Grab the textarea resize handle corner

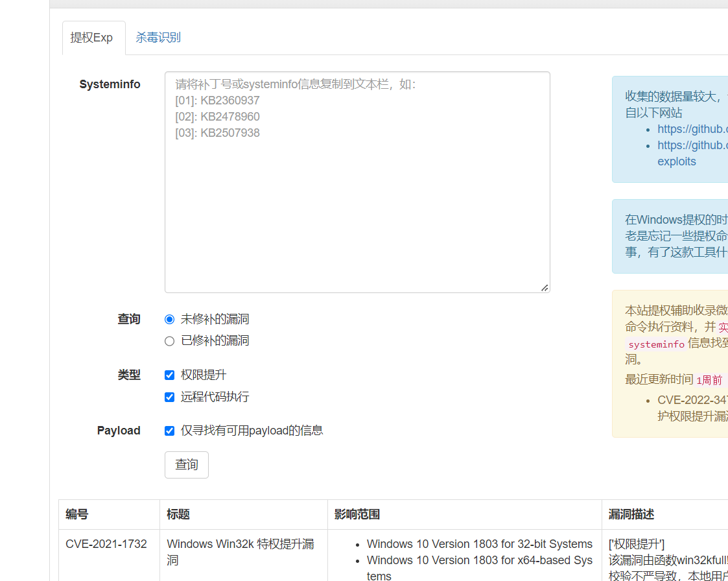pos(545,288)
